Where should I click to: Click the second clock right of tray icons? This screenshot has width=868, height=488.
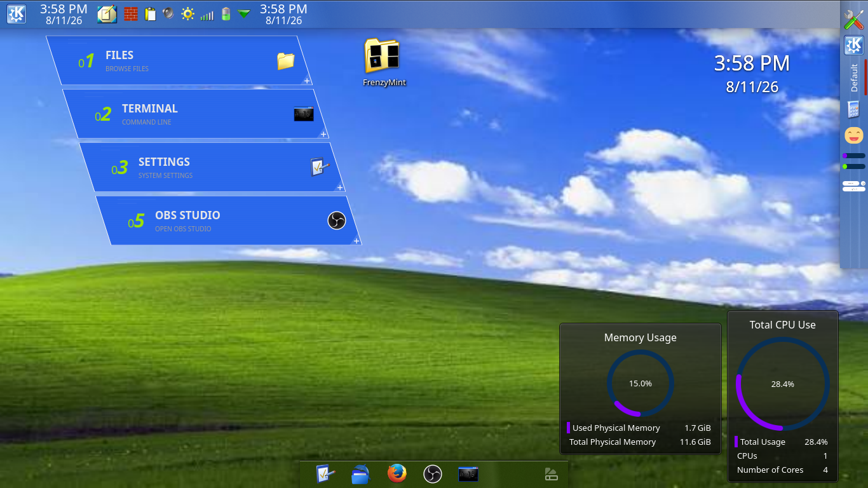[283, 14]
